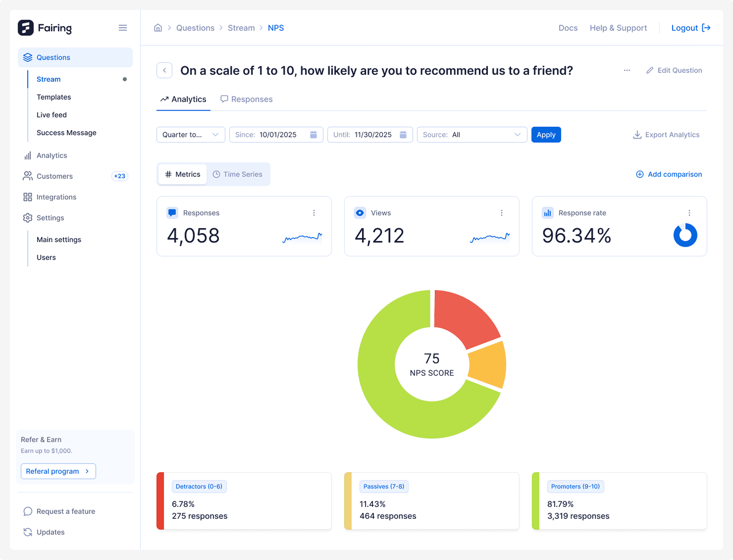733x560 pixels.
Task: Expand the Quarter to date range dropdown
Action: 191,135
